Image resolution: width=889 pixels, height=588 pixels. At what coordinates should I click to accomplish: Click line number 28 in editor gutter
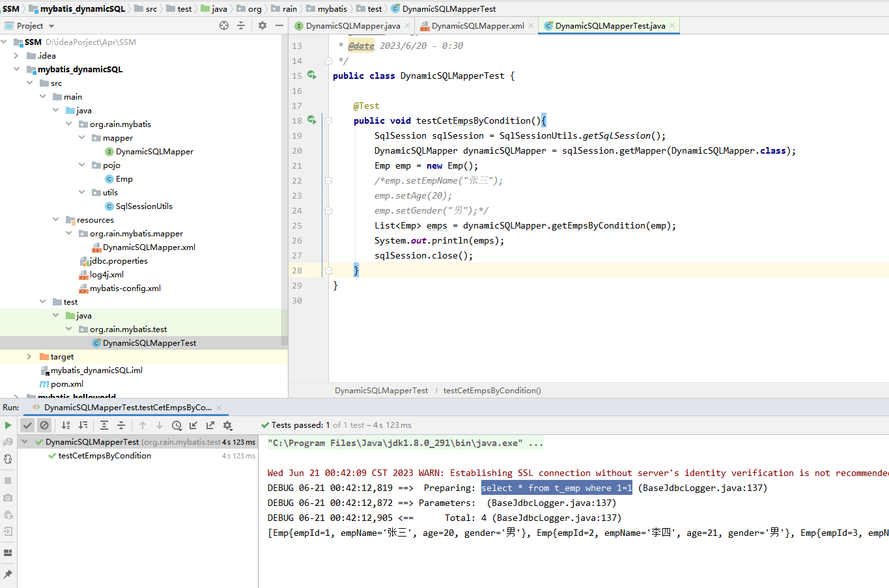[x=297, y=270]
